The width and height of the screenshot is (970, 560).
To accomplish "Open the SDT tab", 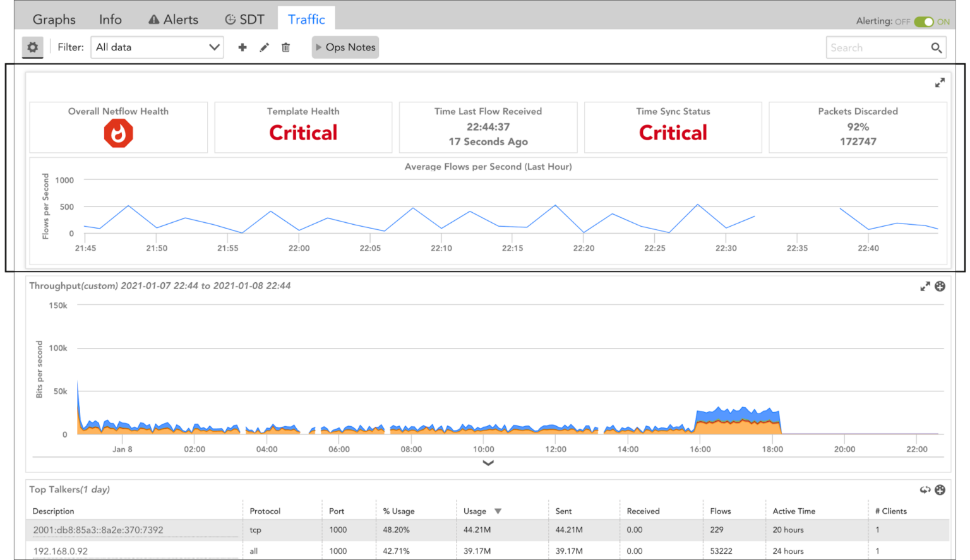I will click(245, 20).
